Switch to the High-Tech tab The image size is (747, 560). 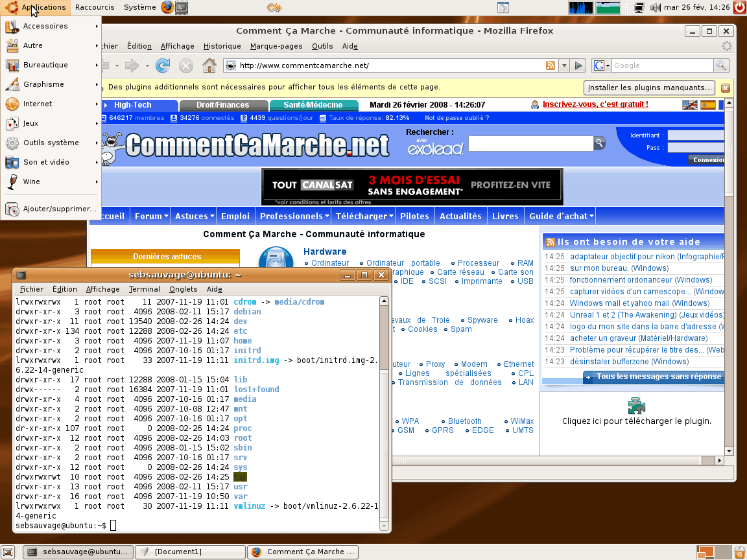(x=137, y=105)
